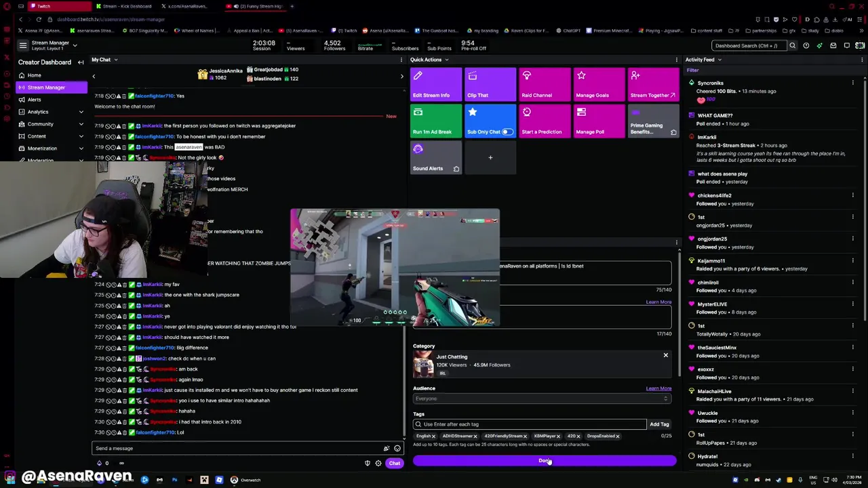Add a new quick action with plus tile

point(490,158)
